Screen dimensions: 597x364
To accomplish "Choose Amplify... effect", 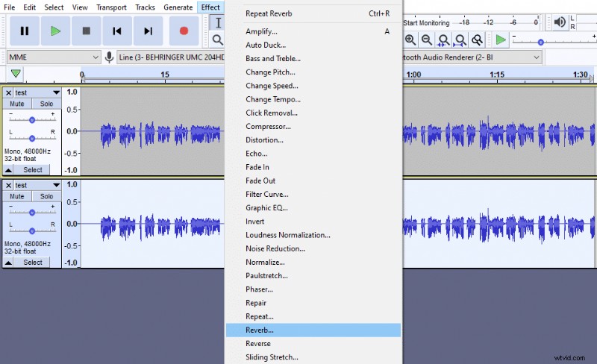I will pyautogui.click(x=313, y=31).
